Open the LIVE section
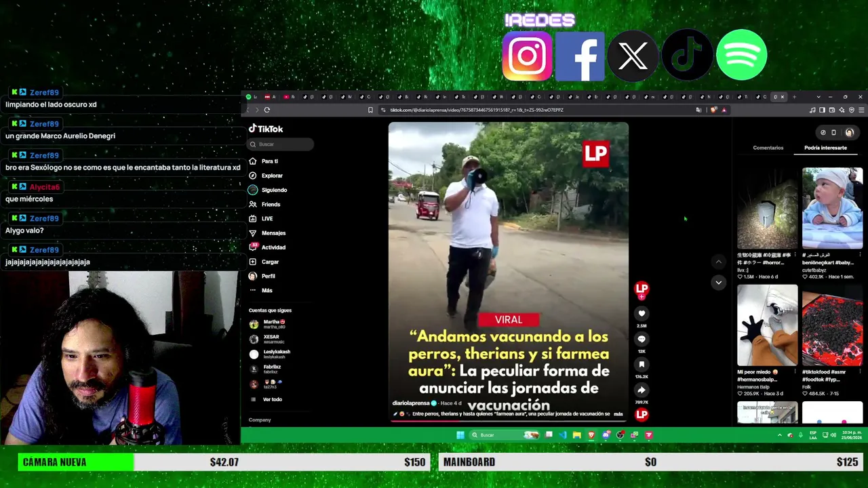The image size is (868, 488). pyautogui.click(x=261, y=219)
